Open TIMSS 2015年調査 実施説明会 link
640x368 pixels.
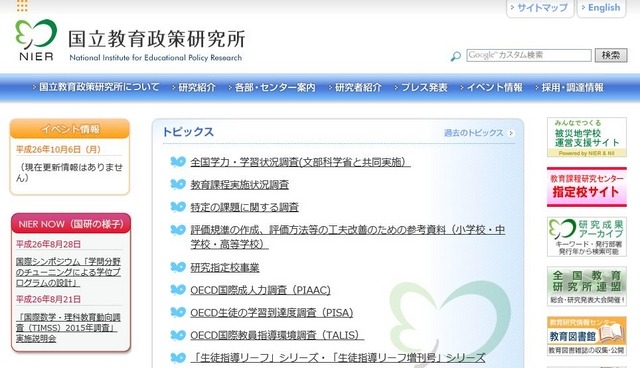(x=68, y=328)
